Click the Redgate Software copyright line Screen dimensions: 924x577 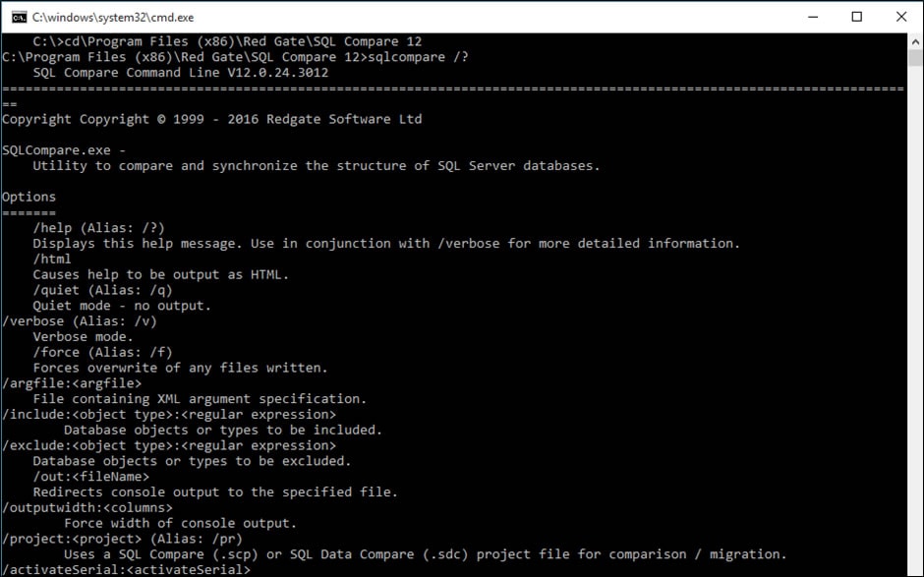pos(211,119)
